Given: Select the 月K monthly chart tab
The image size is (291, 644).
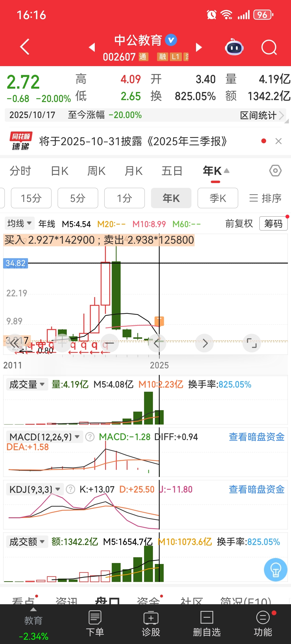Looking at the screenshot, I should pyautogui.click(x=134, y=171).
